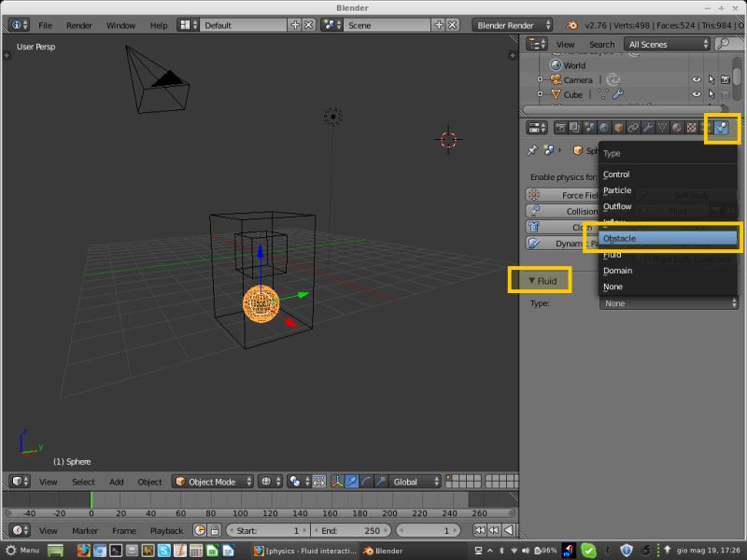Open Skype from the taskbar
The width and height of the screenshot is (747, 560).
(x=164, y=551)
